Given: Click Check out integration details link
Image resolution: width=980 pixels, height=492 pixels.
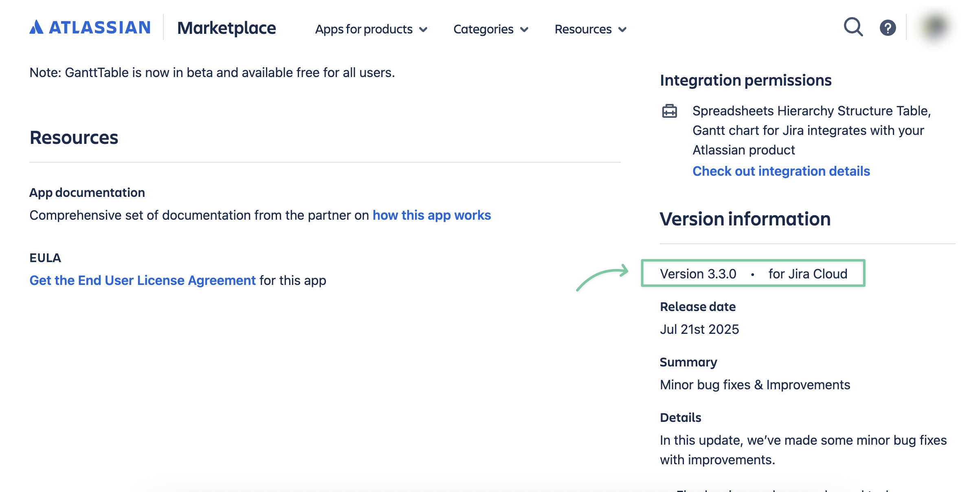Looking at the screenshot, I should pos(781,171).
